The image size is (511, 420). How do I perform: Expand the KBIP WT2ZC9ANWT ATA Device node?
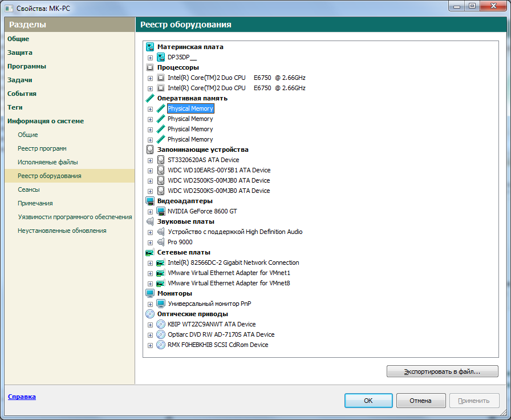[150, 325]
